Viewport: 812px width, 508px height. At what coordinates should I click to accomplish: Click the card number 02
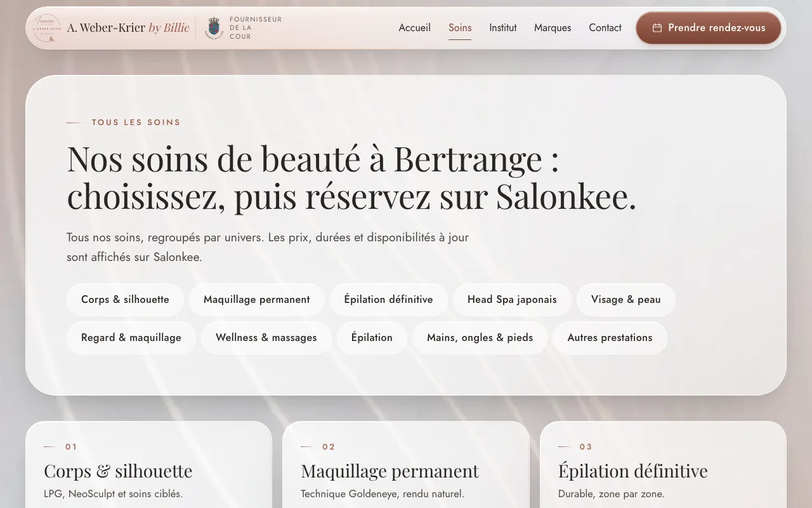[x=329, y=447]
